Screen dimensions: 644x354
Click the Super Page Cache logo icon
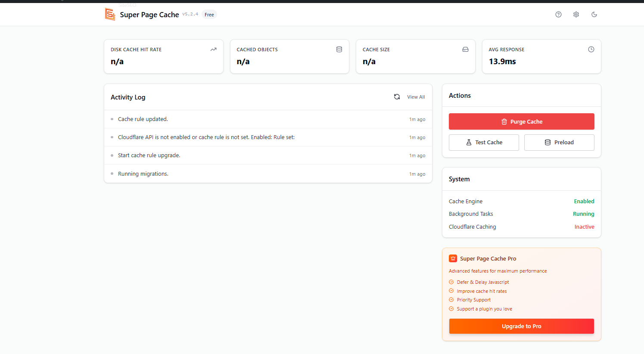click(110, 14)
